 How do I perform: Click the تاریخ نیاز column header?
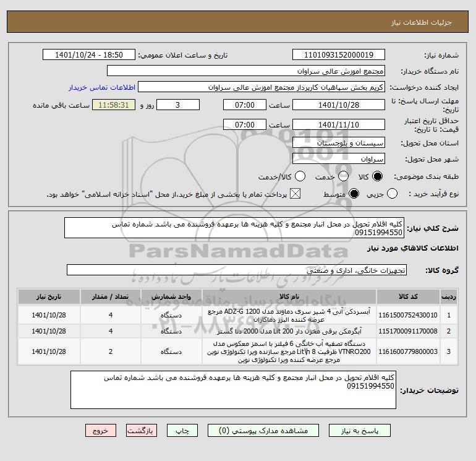coord(49,296)
